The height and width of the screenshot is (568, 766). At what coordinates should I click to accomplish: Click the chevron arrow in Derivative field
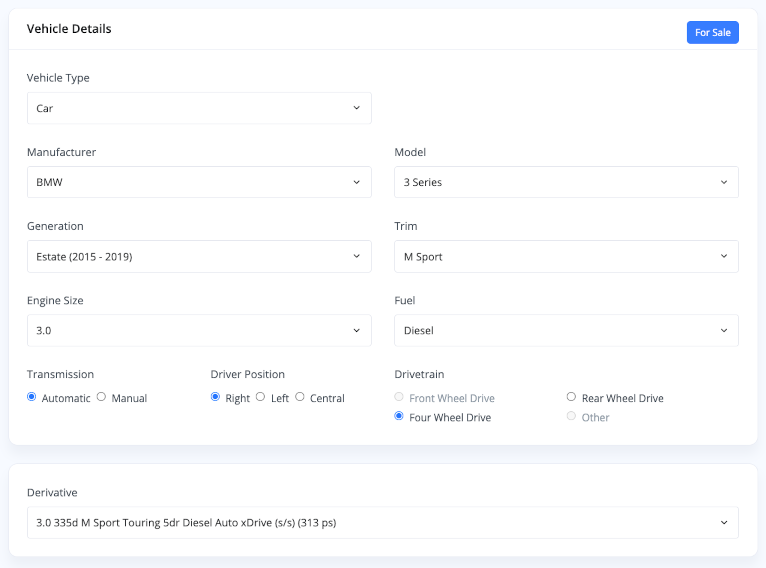coord(724,523)
